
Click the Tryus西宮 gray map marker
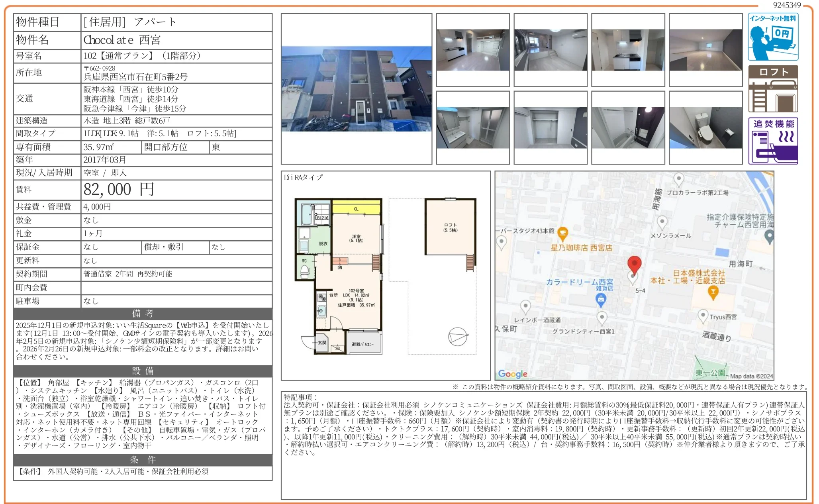703,316
